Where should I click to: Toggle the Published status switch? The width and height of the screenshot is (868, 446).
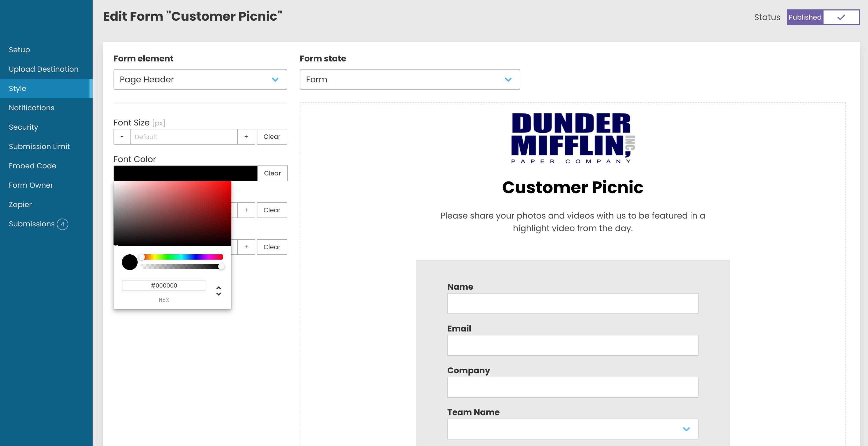click(823, 17)
